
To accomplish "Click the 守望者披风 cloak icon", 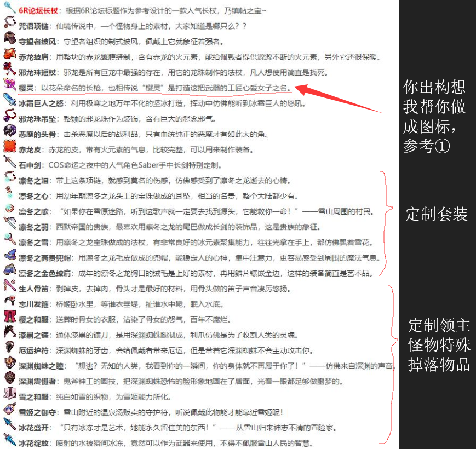I will [10, 38].
